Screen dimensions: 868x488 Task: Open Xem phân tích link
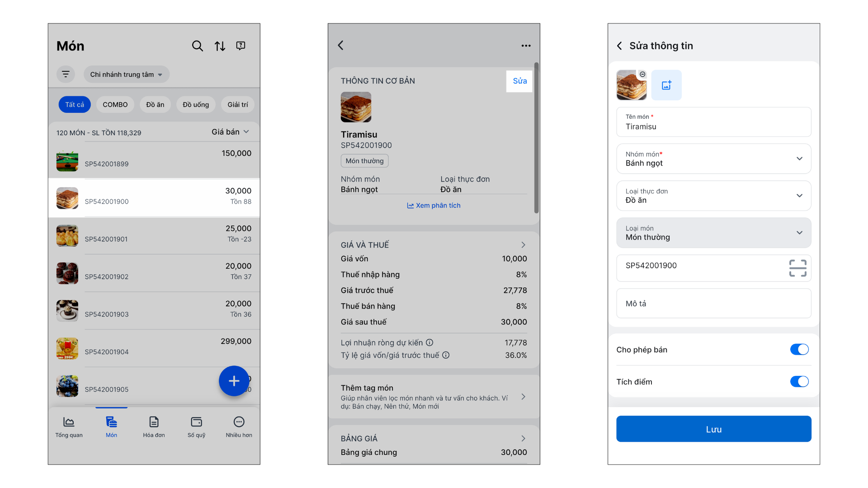pos(434,206)
